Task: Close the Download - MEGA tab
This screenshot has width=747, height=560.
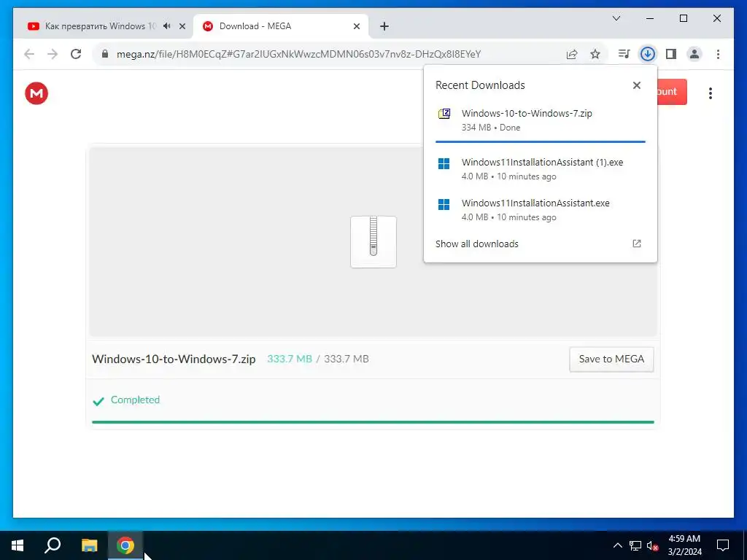Action: click(356, 26)
